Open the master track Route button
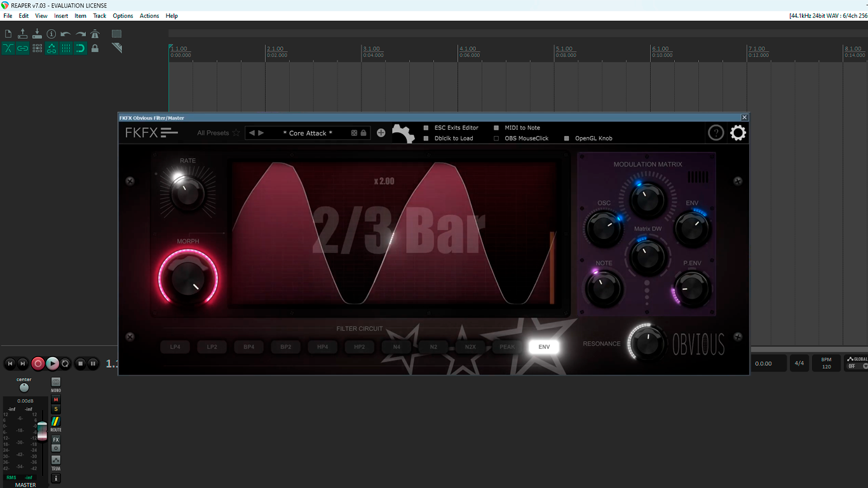This screenshot has height=488, width=868. click(x=56, y=421)
